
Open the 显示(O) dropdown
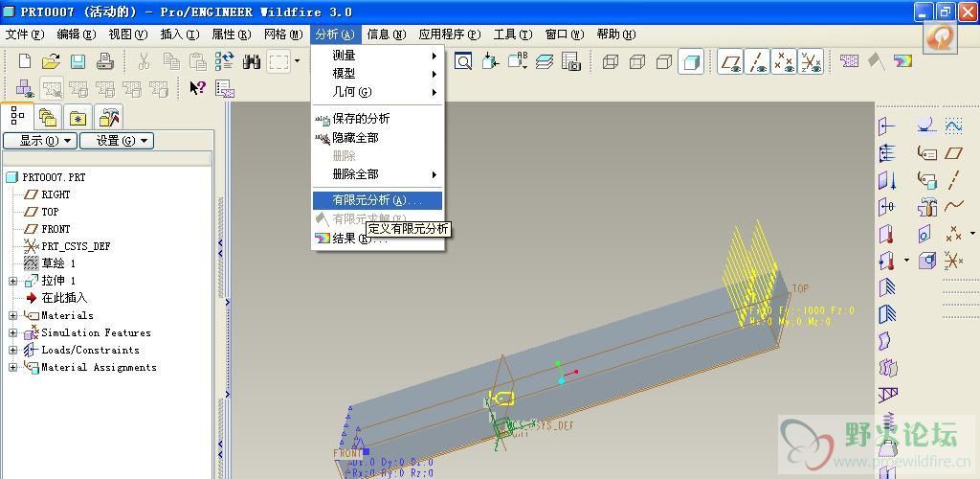40,141
